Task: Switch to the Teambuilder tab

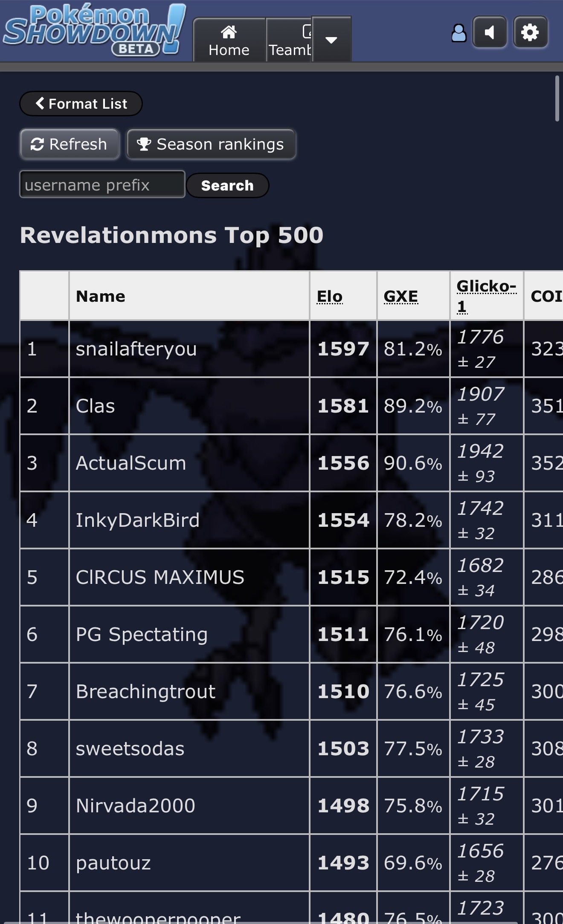Action: [289, 40]
